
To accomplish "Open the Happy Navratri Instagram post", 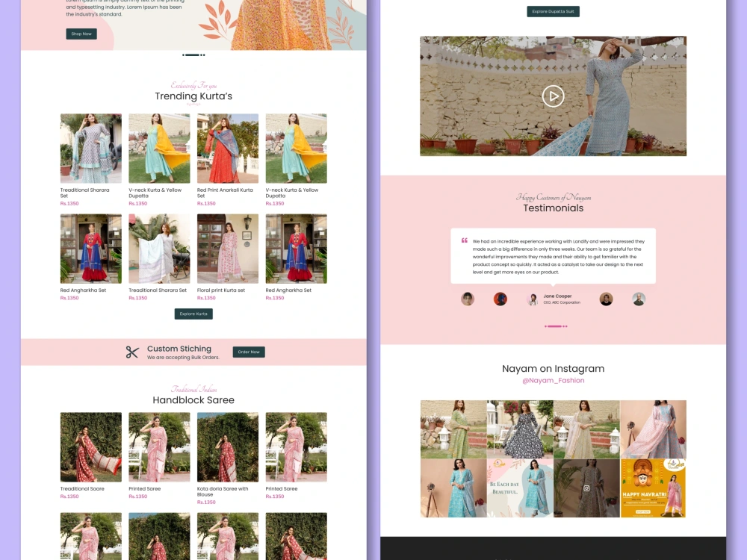I will [653, 488].
